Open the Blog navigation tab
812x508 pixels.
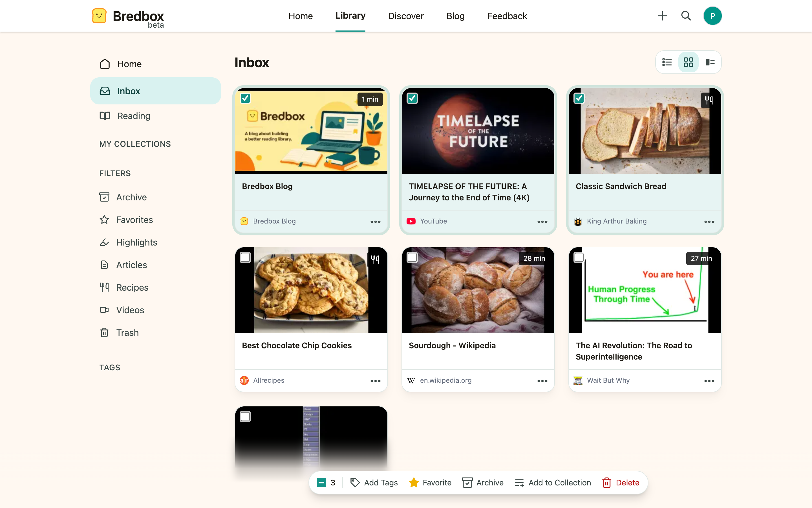pyautogui.click(x=455, y=16)
